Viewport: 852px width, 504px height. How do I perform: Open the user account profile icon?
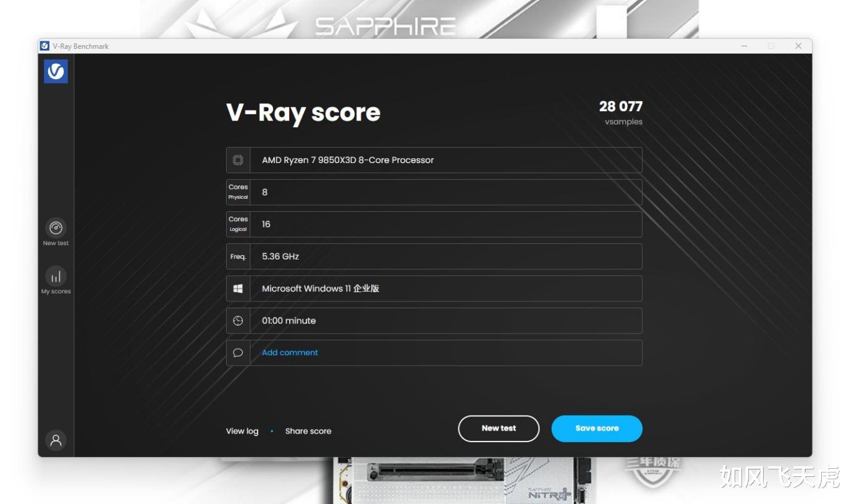56,440
